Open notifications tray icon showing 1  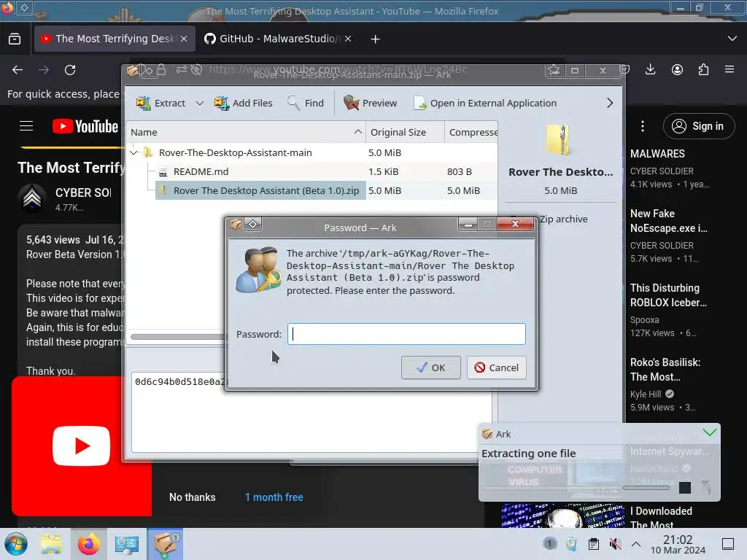tap(550, 544)
